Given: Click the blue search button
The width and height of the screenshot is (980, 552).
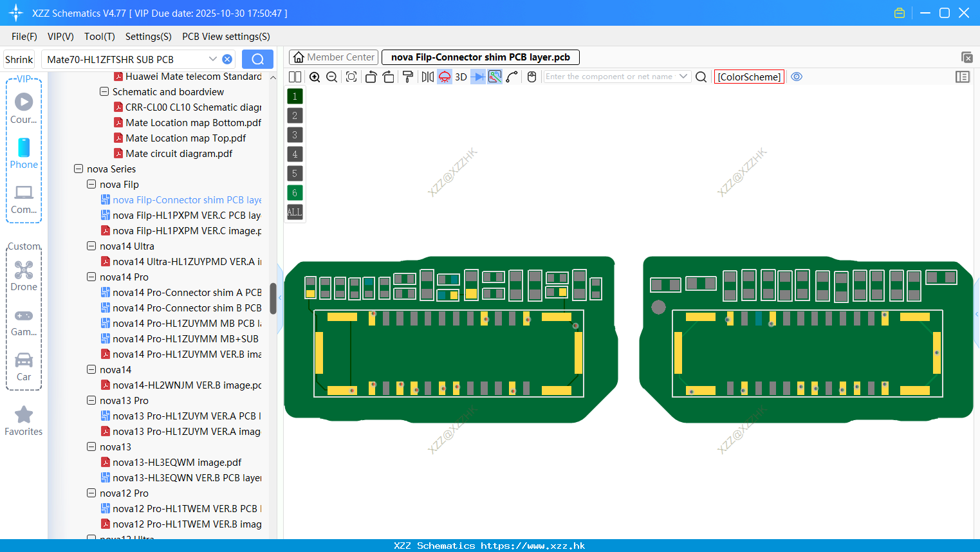Looking at the screenshot, I should [x=257, y=59].
